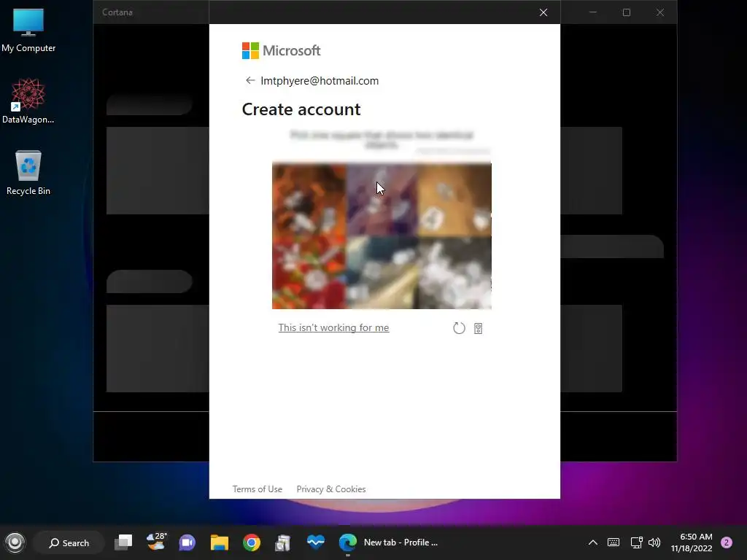Select the Recycle Bin desktop icon
Image resolution: width=747 pixels, height=560 pixels.
(x=28, y=172)
